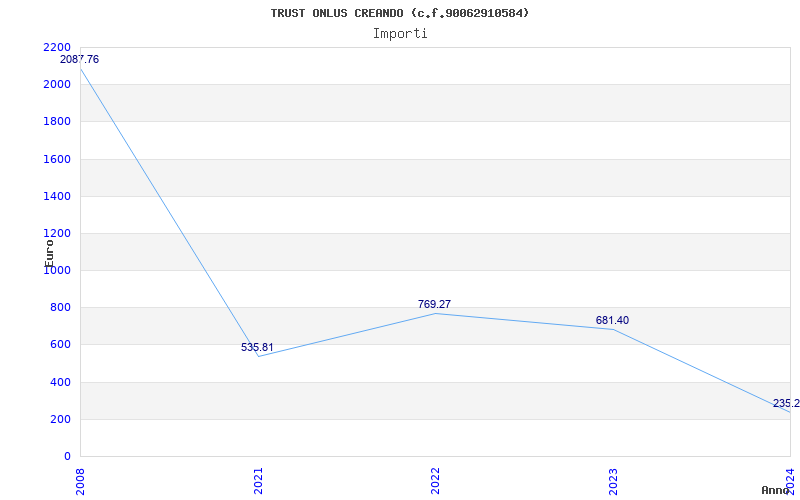This screenshot has height=500, width=800.
Task: Click the chart title TRUST ONLUS CREANDO
Action: click(x=399, y=13)
